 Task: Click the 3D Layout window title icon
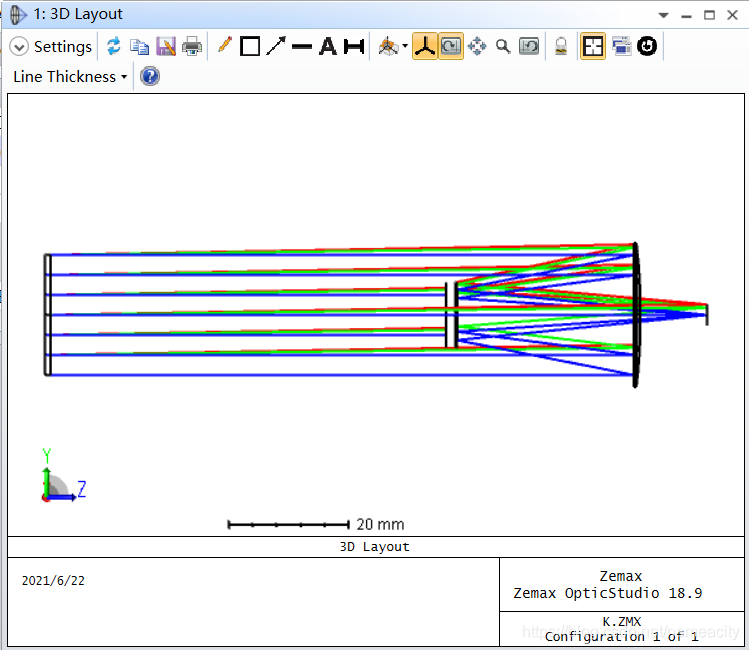tap(18, 15)
